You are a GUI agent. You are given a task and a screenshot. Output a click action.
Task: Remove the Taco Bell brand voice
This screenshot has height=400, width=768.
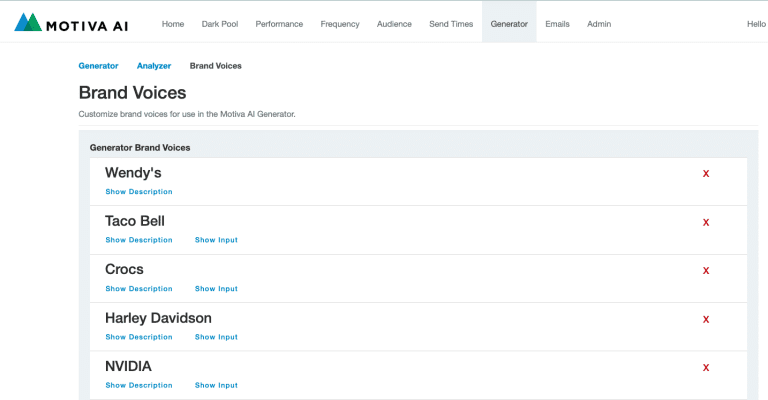click(706, 223)
